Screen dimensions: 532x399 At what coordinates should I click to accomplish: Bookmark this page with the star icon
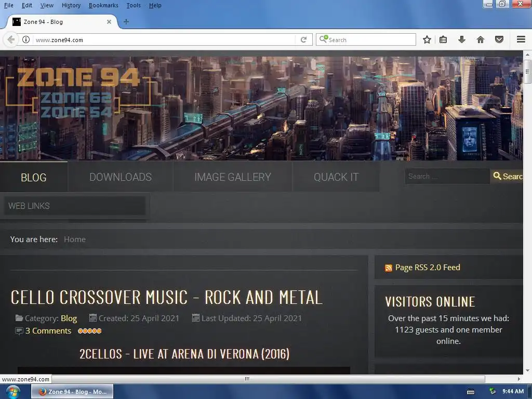click(427, 39)
